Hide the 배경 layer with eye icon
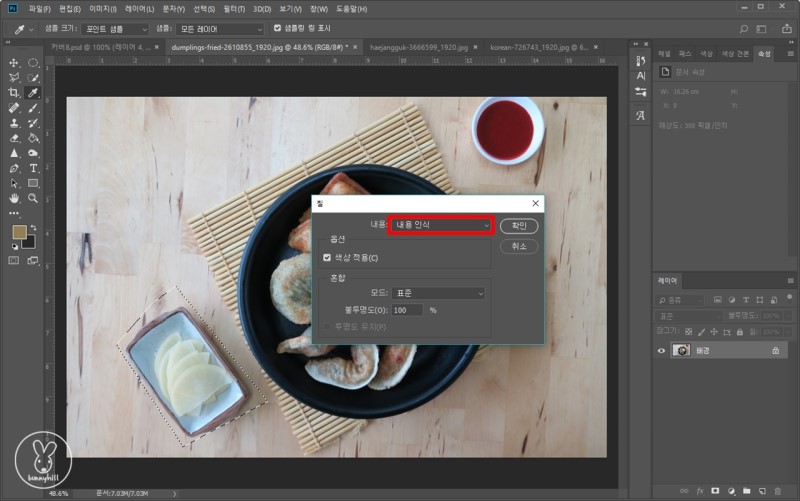This screenshot has height=501, width=800. [661, 350]
